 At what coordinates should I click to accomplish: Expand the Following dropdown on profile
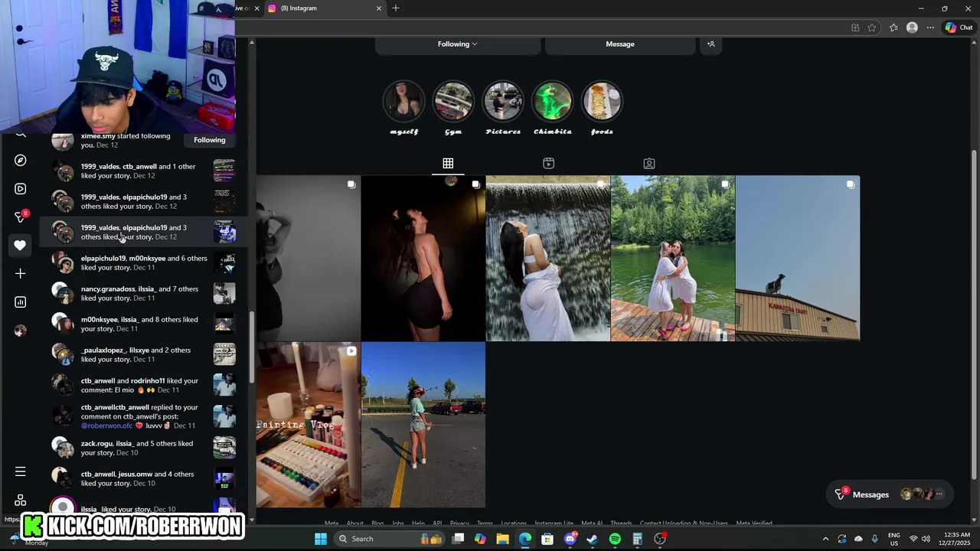pyautogui.click(x=458, y=44)
